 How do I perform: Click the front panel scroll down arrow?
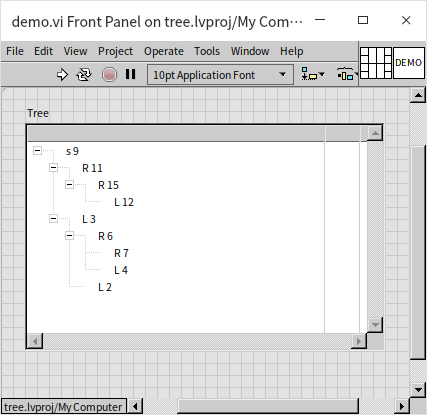tap(418, 389)
